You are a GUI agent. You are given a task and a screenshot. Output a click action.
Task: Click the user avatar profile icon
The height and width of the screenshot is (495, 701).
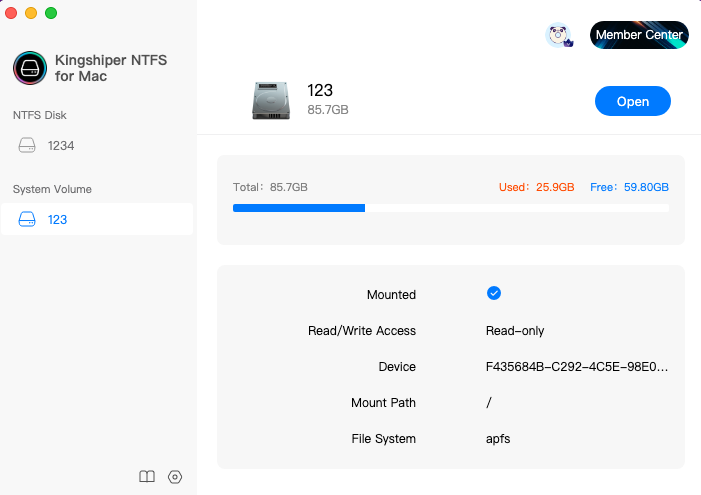559,35
